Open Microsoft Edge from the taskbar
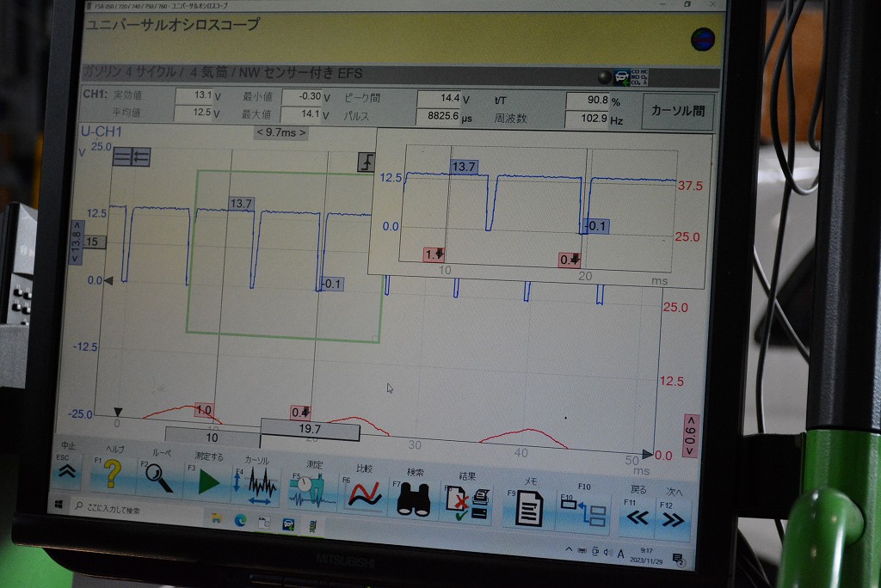The image size is (881, 588). 241,521
